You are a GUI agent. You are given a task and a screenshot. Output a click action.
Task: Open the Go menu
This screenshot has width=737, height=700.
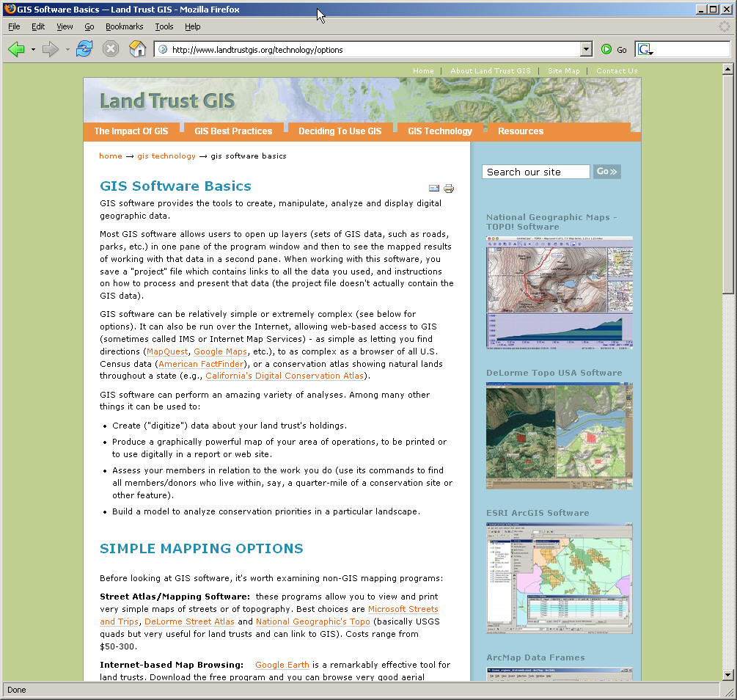pos(89,27)
